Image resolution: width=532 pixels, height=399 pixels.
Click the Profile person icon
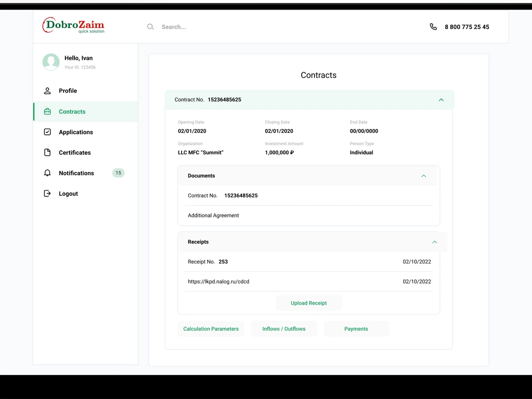click(x=47, y=91)
